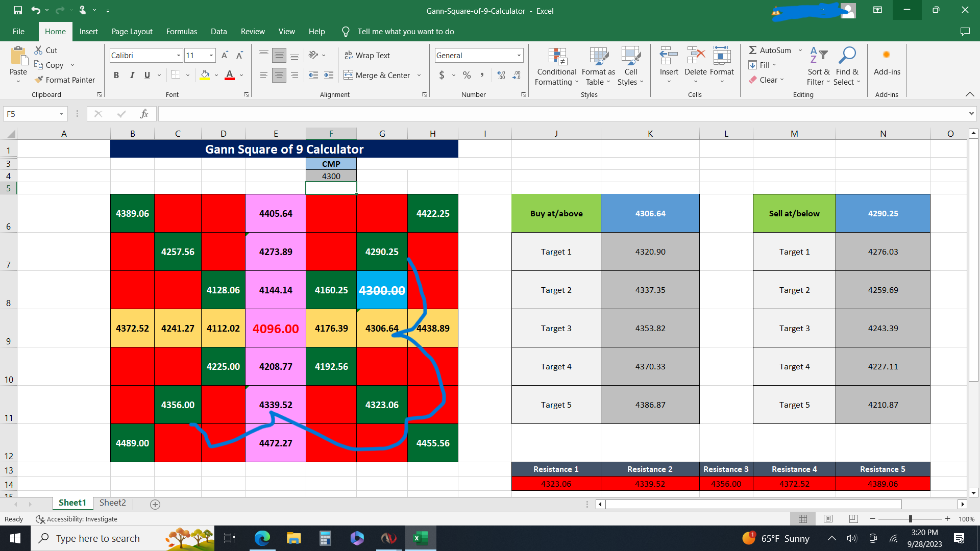Screen dimensions: 980x551
Task: Apply Accounting Number Format dollar sign
Action: [x=442, y=75]
